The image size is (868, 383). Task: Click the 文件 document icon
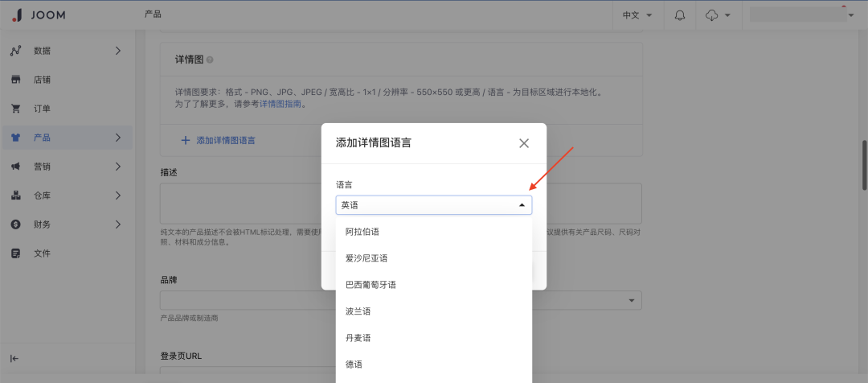pyautogui.click(x=16, y=253)
